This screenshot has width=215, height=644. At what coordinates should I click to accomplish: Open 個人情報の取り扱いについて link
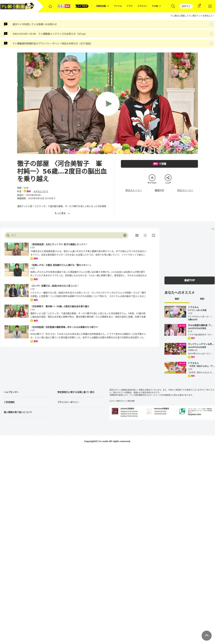pos(18,412)
